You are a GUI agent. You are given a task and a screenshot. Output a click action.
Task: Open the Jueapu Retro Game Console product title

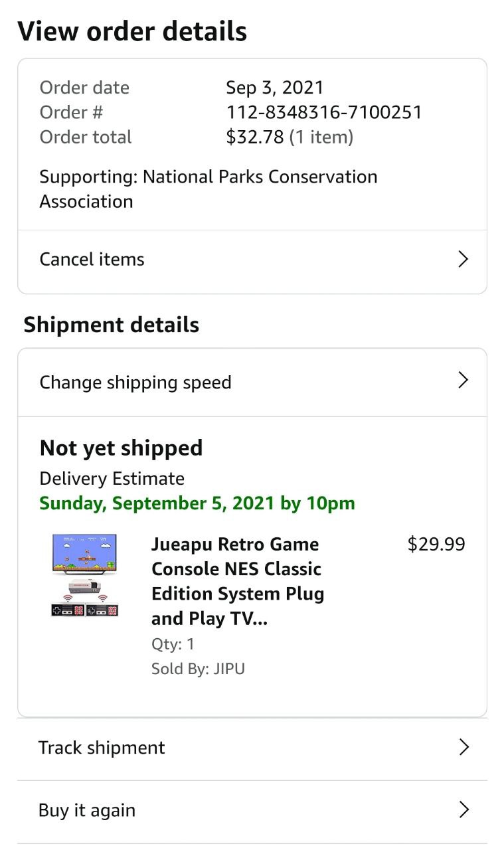pyautogui.click(x=237, y=581)
